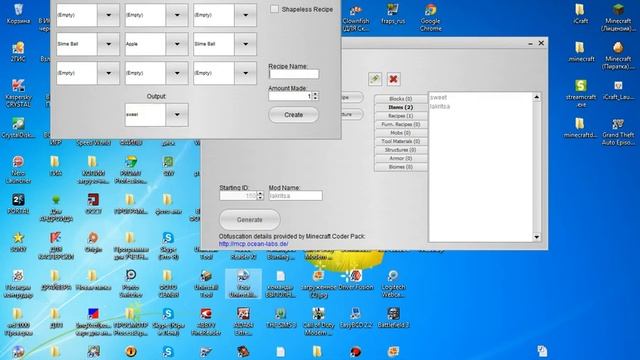The height and width of the screenshot is (360, 640).
Task: Open the mcp.ocean-labs.de link
Action: [x=253, y=244]
